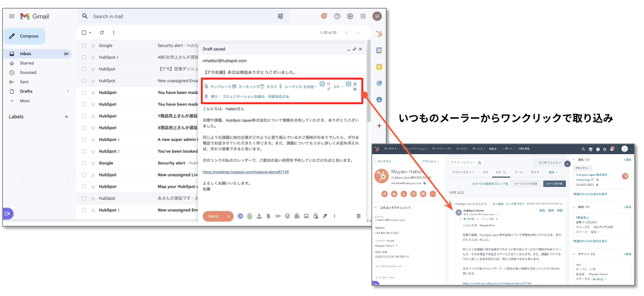Star the first Google Security alert email
Image resolution: width=644 pixels, height=296 pixels.
[x=93, y=46]
